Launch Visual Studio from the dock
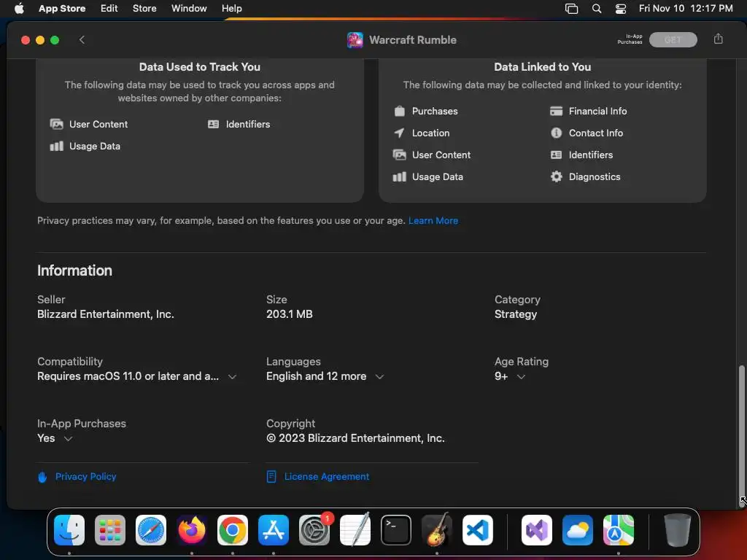The width and height of the screenshot is (747, 560). (x=537, y=530)
